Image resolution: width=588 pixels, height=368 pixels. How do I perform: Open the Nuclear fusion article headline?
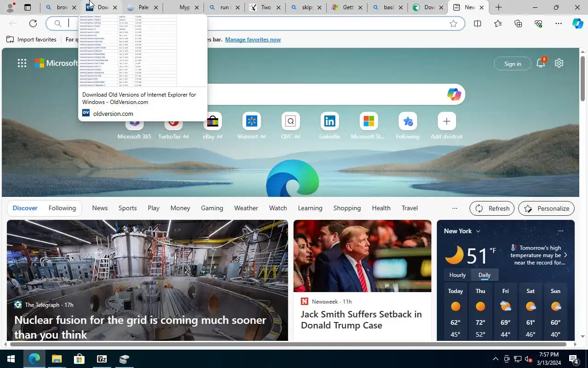point(140,327)
